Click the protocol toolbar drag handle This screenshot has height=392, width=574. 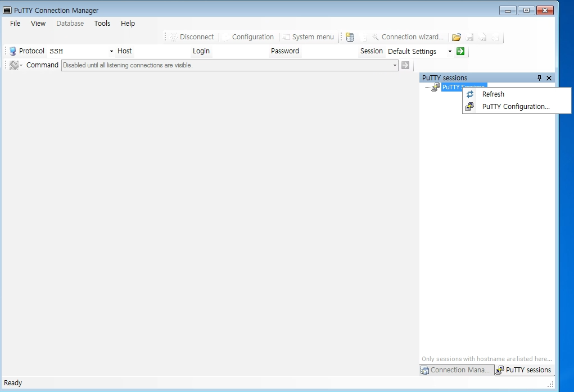pyautogui.click(x=6, y=51)
